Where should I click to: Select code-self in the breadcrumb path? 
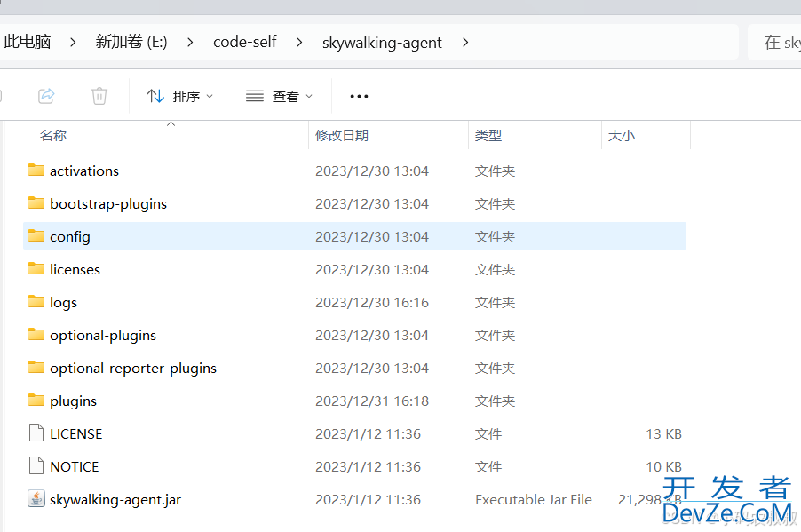245,42
